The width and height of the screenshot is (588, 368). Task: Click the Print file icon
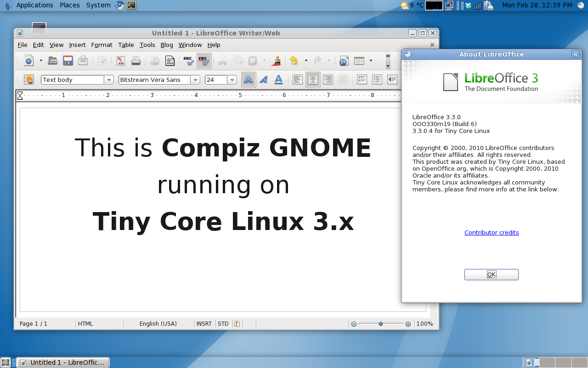coord(136,61)
